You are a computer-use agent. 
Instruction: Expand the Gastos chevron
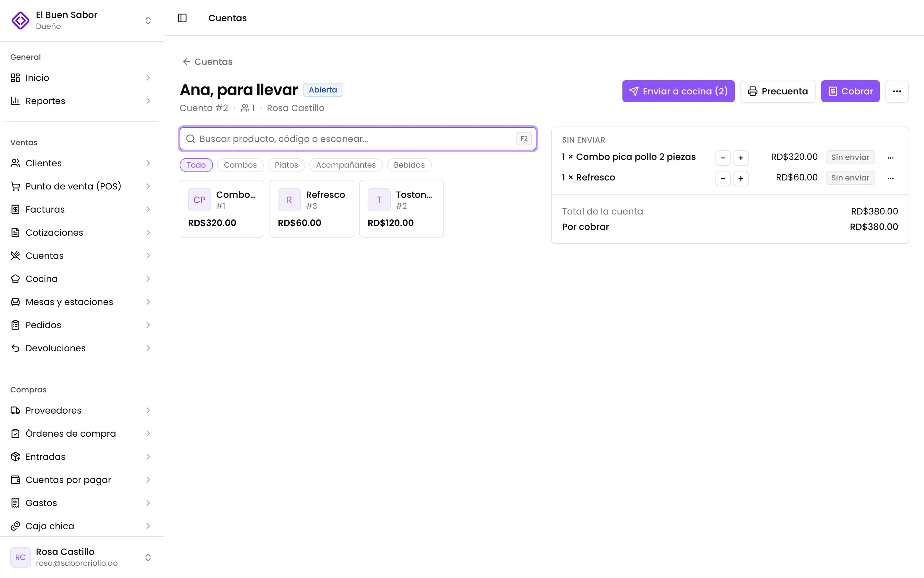148,503
